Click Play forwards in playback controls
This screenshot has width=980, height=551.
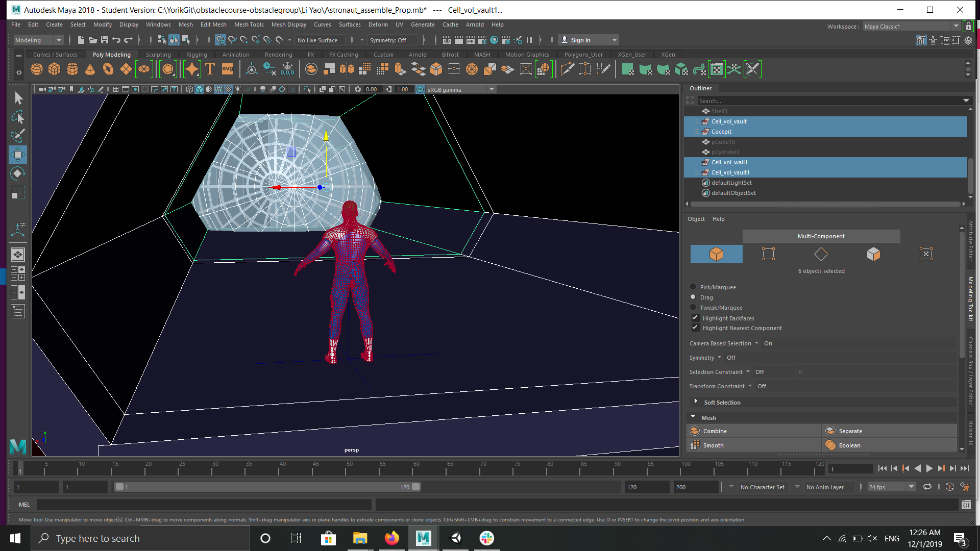click(x=929, y=468)
